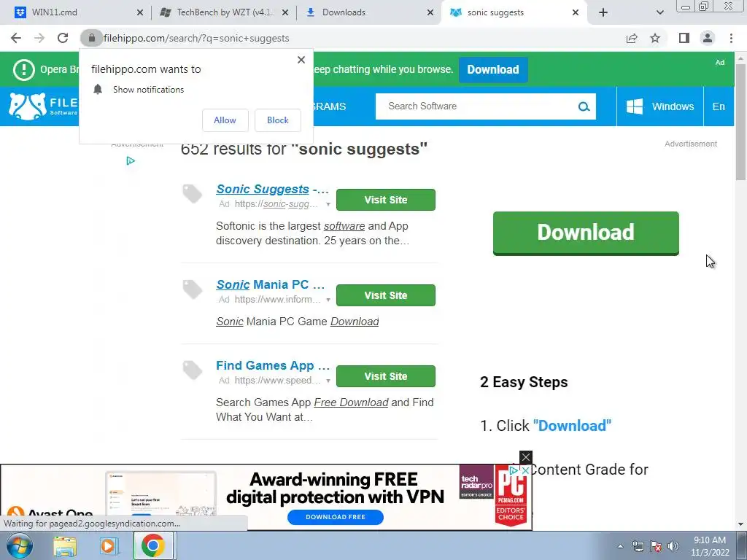This screenshot has width=747, height=560.
Task: Click the search magnifier icon
Action: click(584, 106)
